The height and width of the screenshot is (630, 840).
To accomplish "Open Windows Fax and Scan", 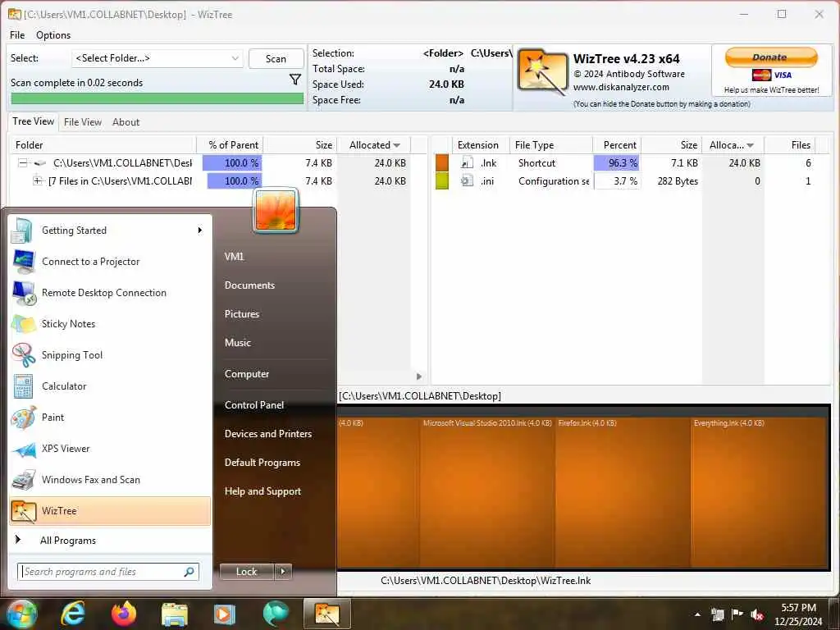I will click(110, 479).
